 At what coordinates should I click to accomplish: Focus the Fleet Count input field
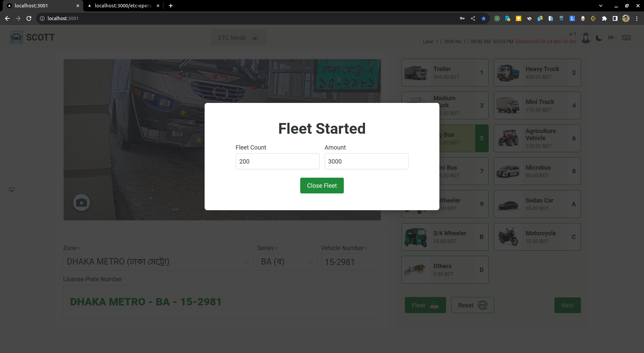point(277,161)
